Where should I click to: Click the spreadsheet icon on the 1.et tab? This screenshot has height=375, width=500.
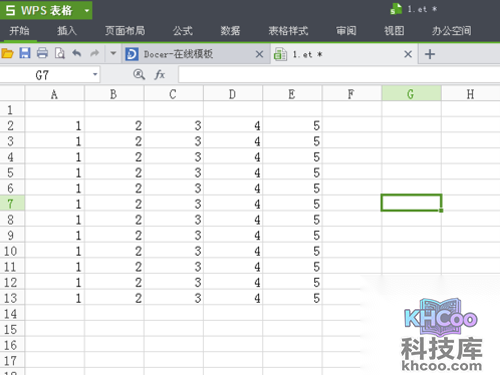click(x=280, y=54)
